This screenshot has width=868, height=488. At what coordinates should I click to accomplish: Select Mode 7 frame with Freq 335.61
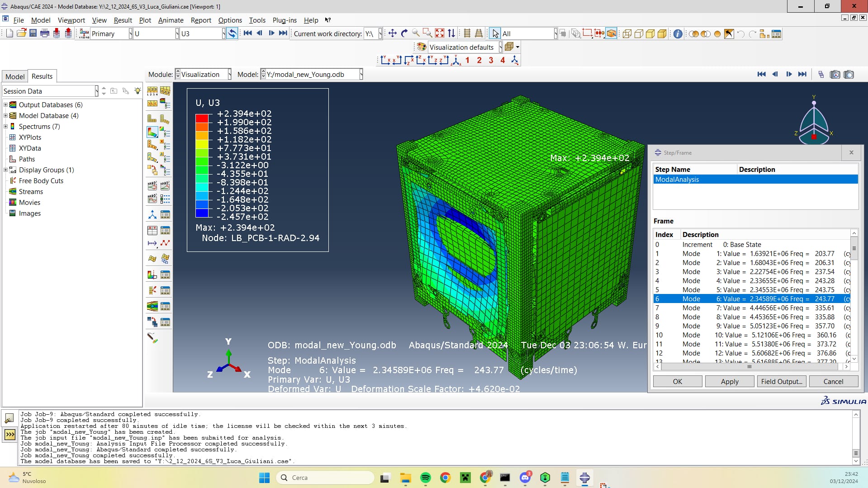point(752,308)
